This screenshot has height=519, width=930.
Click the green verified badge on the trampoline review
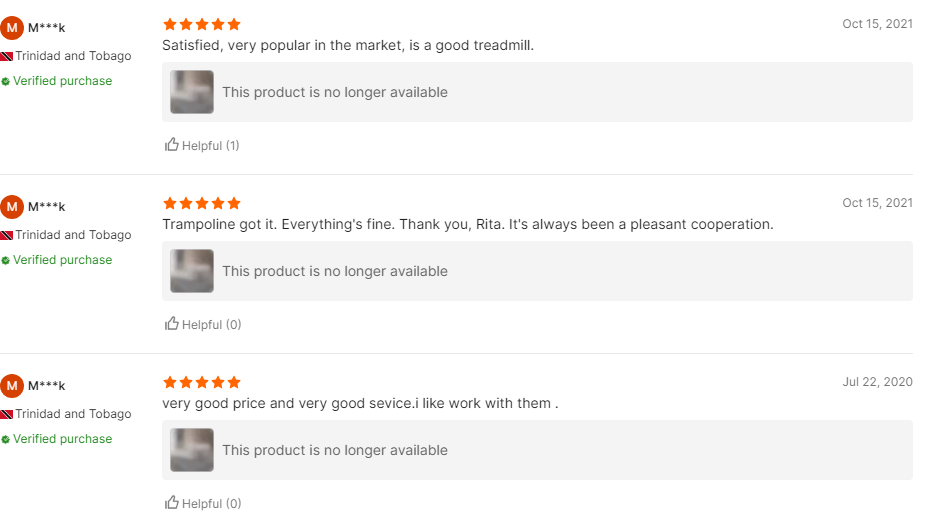coord(6,260)
